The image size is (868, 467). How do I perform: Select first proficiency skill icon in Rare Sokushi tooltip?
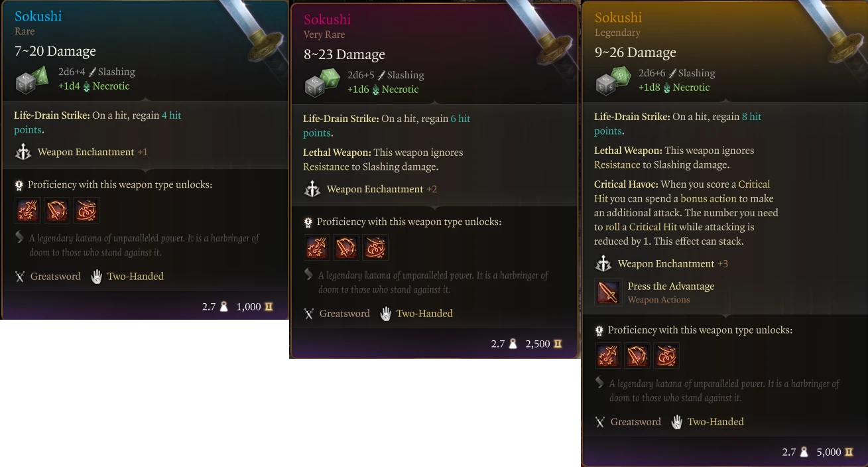point(27,210)
